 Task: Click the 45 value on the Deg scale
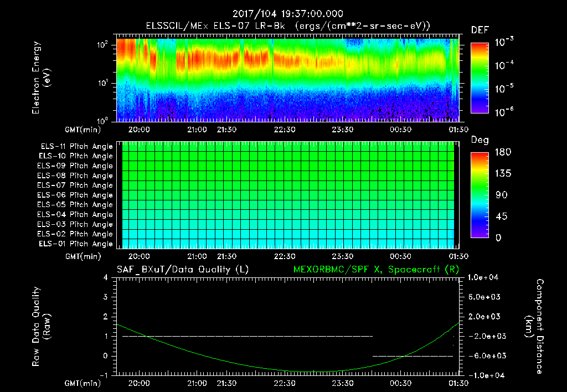[503, 216]
